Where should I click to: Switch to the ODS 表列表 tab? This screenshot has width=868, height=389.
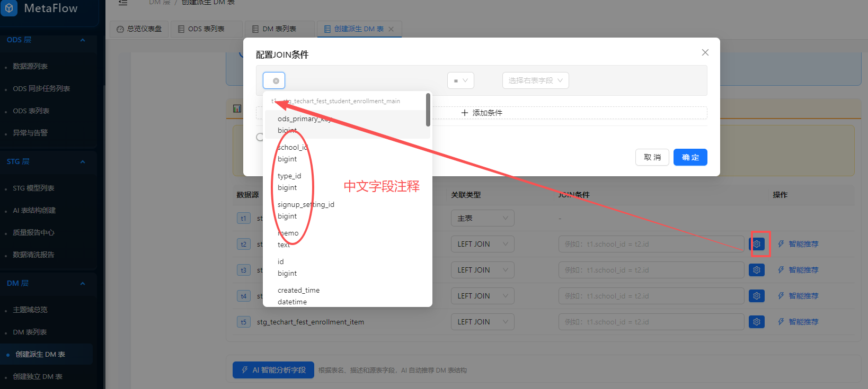[206, 29]
